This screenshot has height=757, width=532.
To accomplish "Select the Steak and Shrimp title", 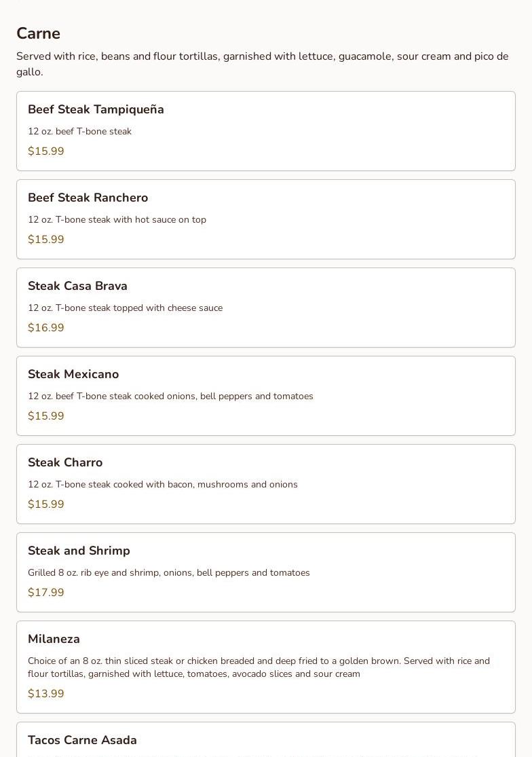I will coord(79,551).
